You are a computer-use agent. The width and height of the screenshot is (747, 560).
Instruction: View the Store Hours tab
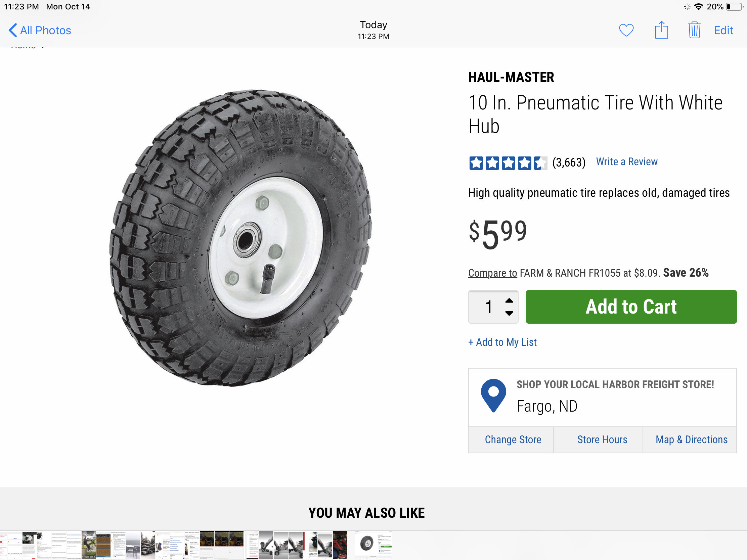[602, 439]
